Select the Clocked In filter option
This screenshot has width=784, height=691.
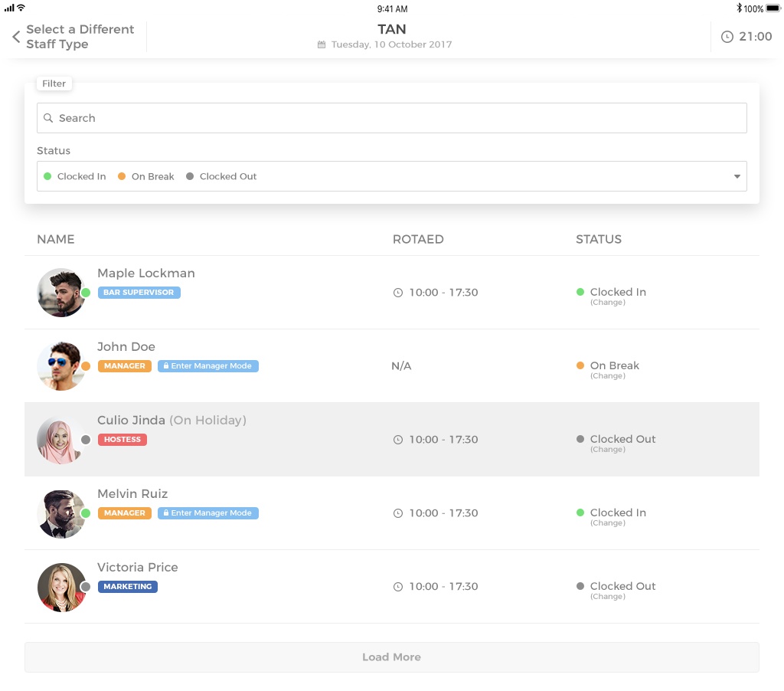pos(75,176)
